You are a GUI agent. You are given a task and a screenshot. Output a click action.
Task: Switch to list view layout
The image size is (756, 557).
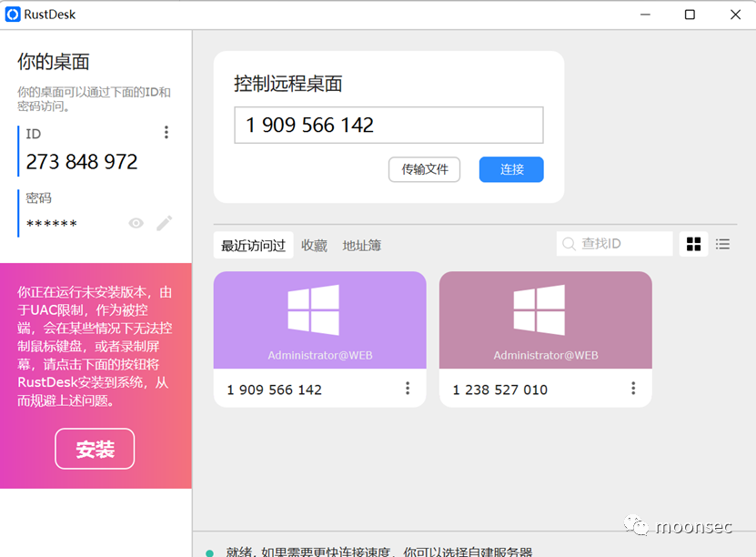[x=722, y=244]
